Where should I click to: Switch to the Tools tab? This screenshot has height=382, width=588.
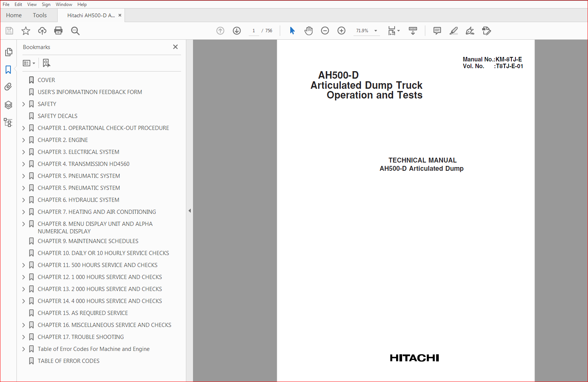[40, 15]
